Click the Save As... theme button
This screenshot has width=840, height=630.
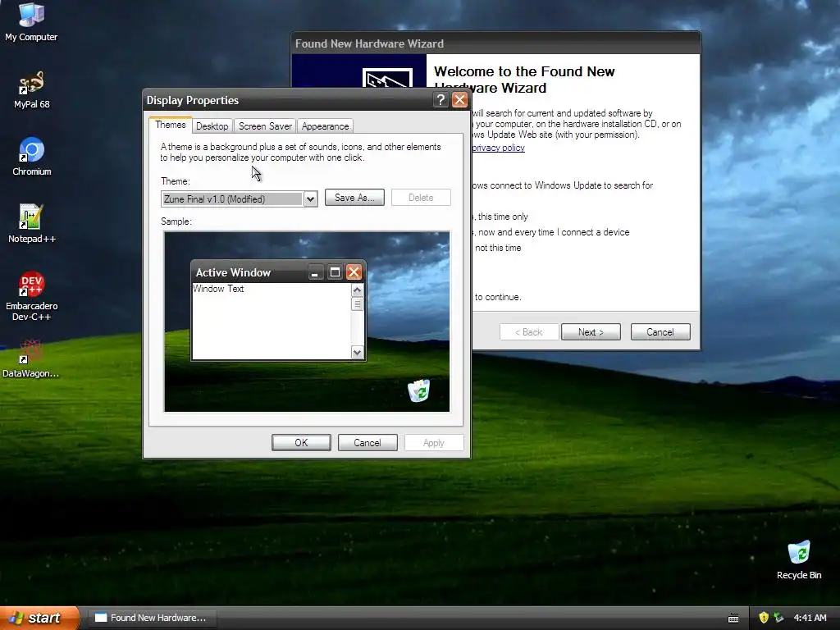pyautogui.click(x=354, y=197)
